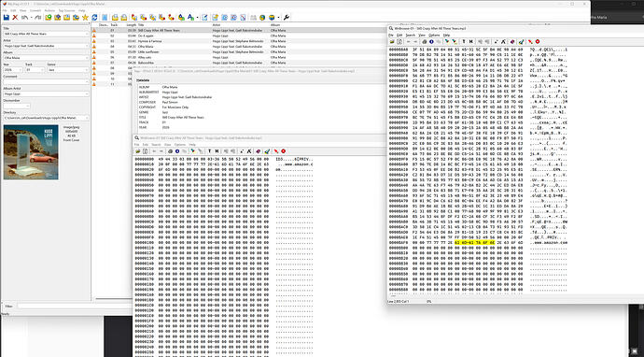Viewport: 644px width, 357px height.
Task: Open case conversion dropdown arrow beside A icon
Action: point(197,17)
